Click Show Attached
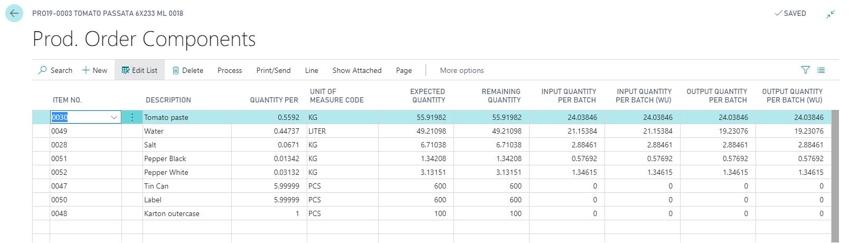868x243 pixels. pos(357,70)
